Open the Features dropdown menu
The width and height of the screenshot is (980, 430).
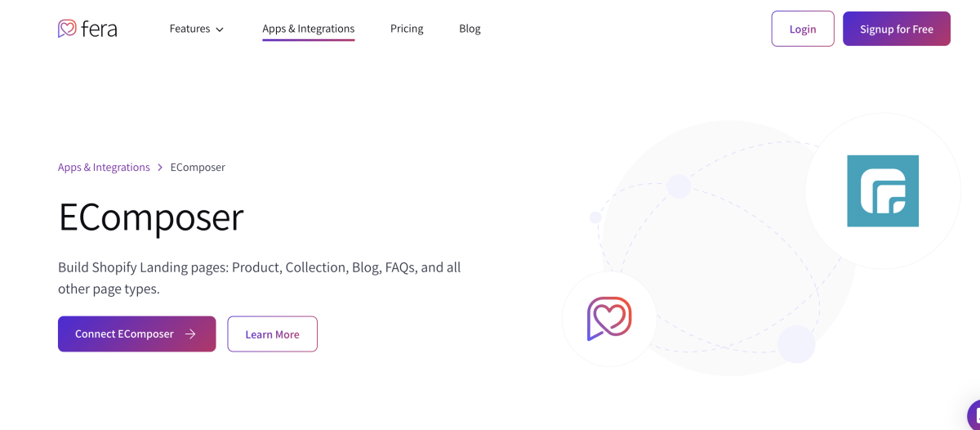click(x=196, y=29)
